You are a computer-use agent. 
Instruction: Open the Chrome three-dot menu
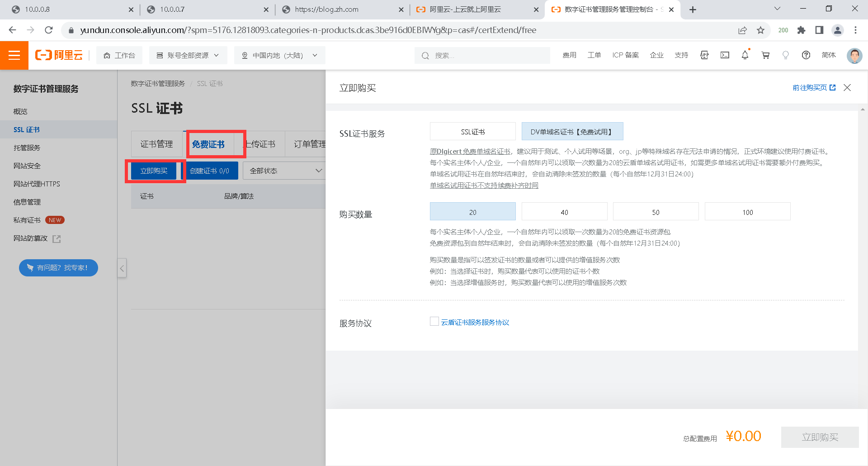point(855,30)
